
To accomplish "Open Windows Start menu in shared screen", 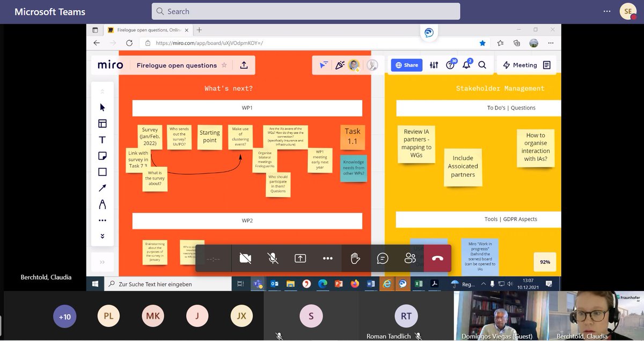I will click(x=95, y=284).
